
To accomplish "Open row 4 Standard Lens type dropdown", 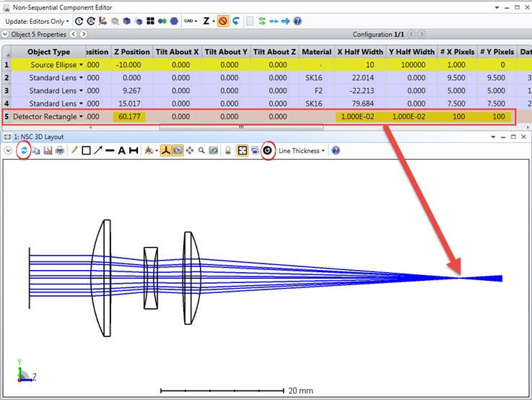I will tap(81, 103).
